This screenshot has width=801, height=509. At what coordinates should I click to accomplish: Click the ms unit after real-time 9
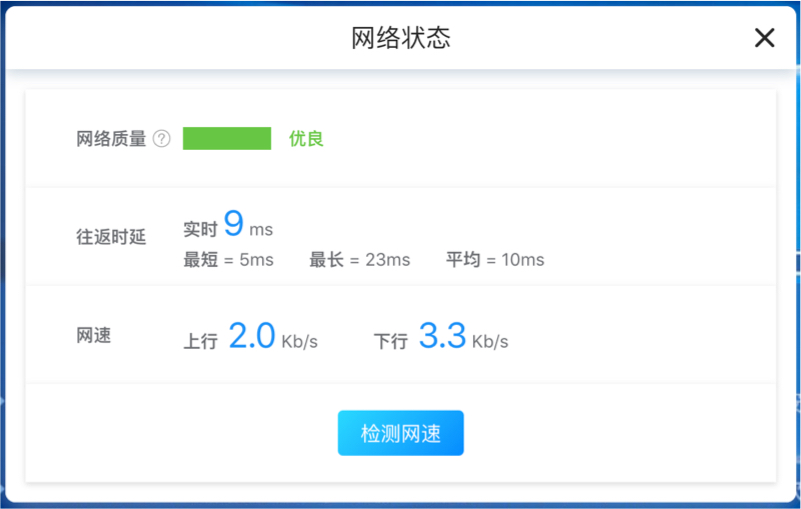(x=261, y=230)
